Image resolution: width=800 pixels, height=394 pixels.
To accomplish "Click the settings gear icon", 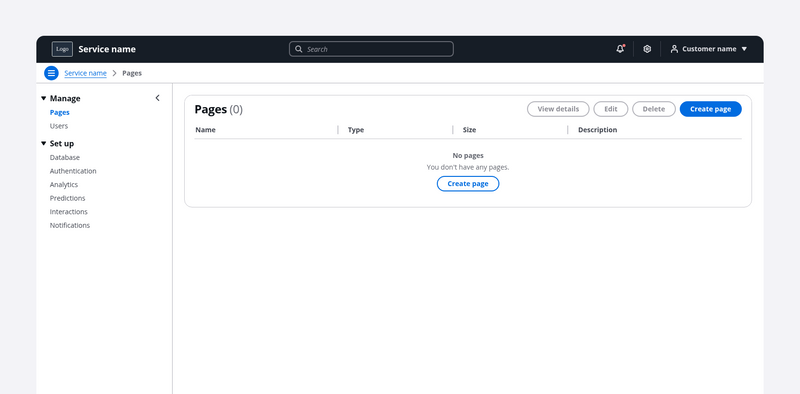I will [x=647, y=49].
